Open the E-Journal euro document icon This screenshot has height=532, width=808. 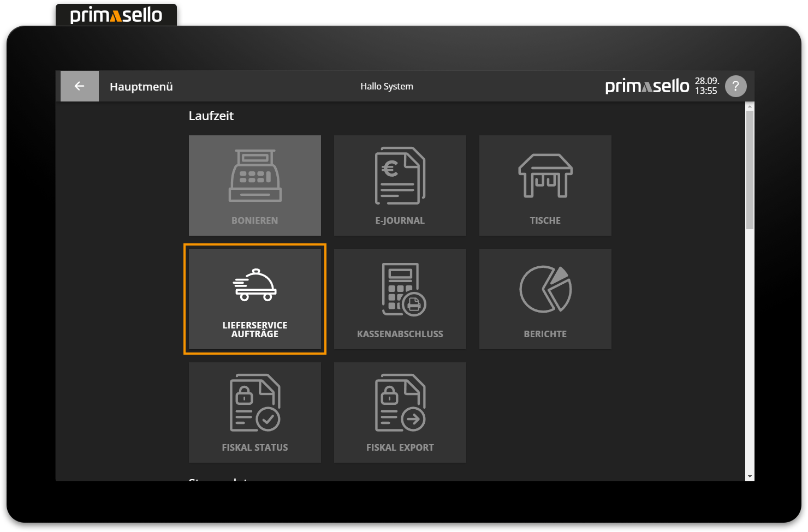point(400,176)
